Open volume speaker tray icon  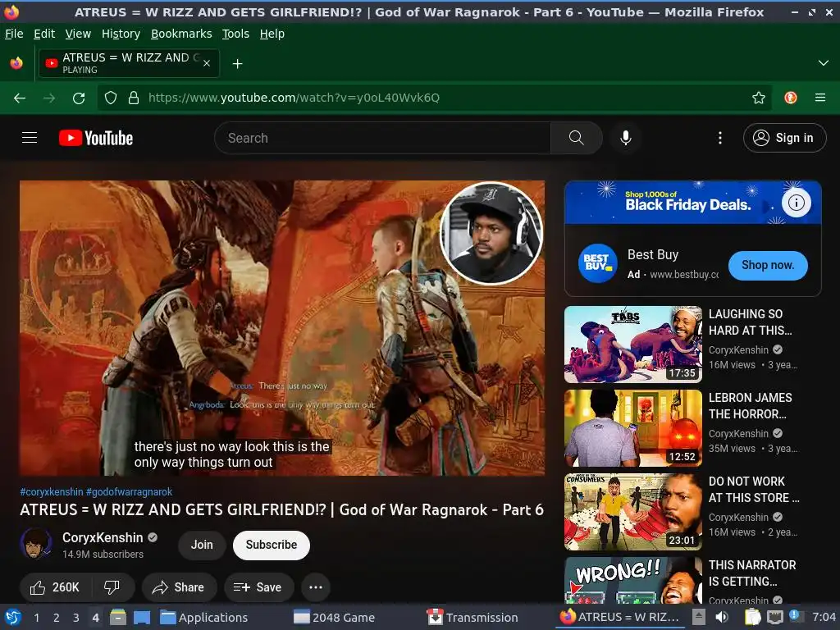[x=722, y=617]
